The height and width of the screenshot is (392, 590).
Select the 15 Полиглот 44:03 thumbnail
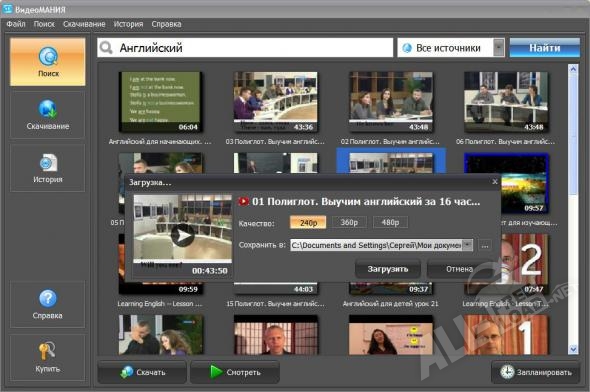tap(276, 288)
